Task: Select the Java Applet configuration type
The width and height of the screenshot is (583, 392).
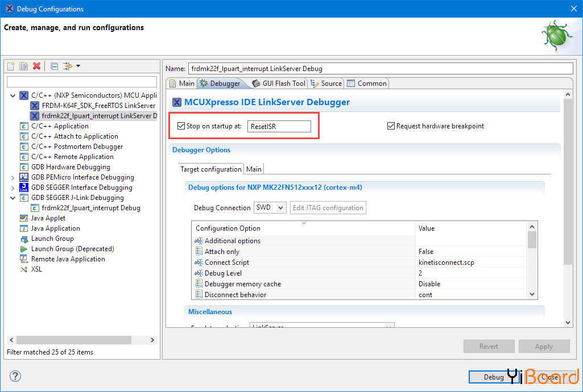Action: coord(48,218)
